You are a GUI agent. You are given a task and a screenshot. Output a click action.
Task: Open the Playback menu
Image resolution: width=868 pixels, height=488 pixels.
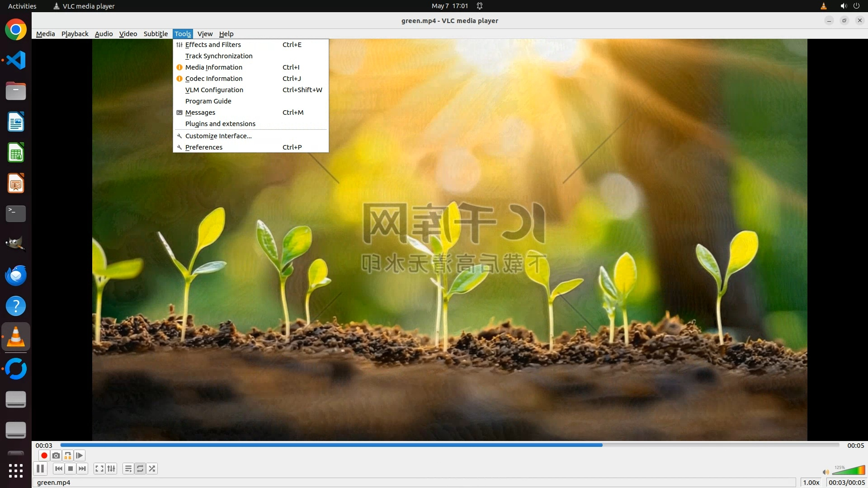[x=75, y=34]
